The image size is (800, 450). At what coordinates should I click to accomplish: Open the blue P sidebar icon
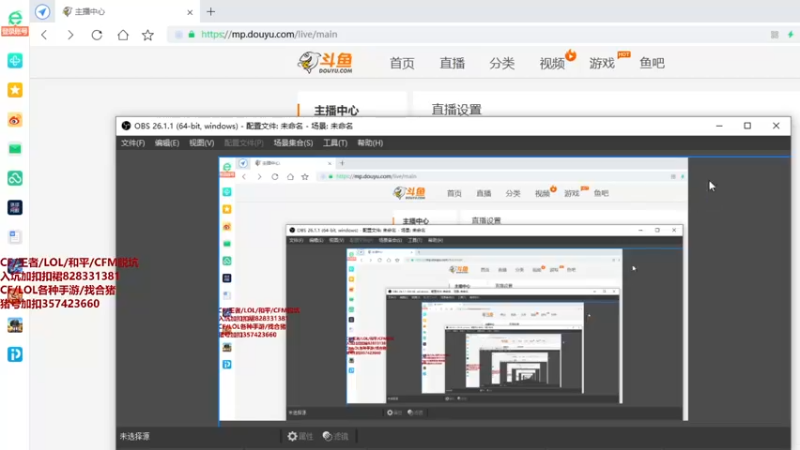(x=15, y=355)
